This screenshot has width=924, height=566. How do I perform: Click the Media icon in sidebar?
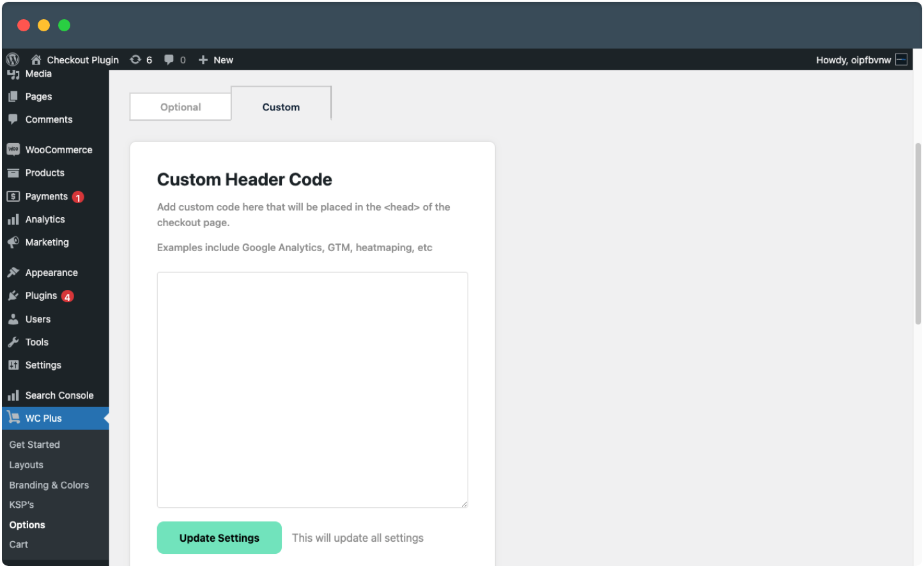(13, 74)
